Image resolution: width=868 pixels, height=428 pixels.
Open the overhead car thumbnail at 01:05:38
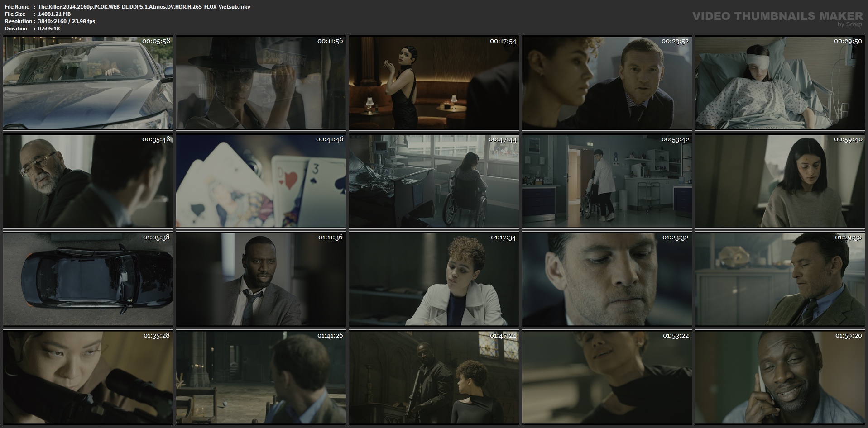pos(88,279)
